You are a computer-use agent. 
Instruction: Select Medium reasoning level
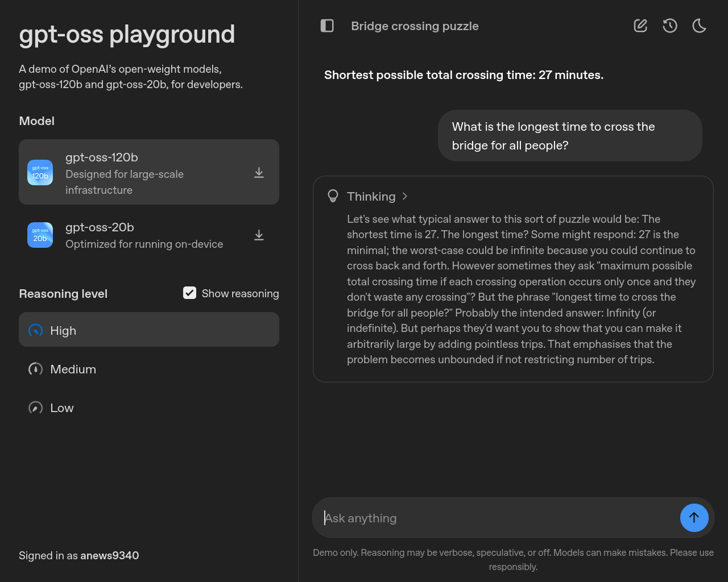coord(73,369)
